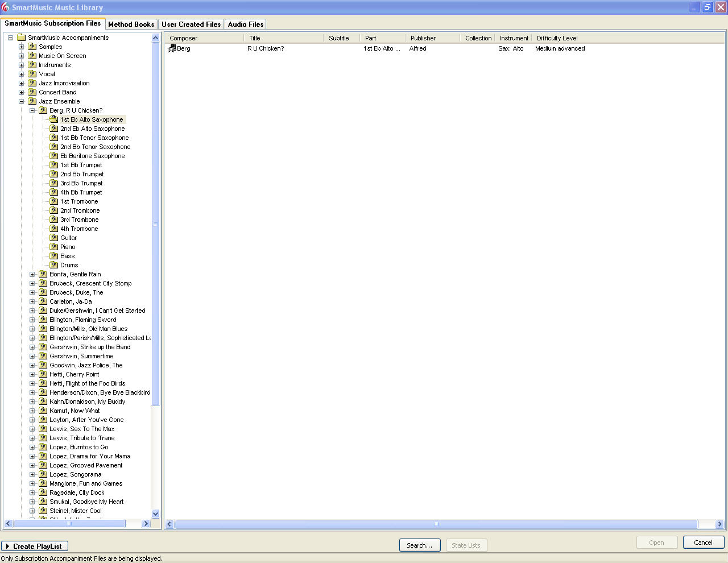This screenshot has height=563, width=728.
Task: Open the Audio Files tab
Action: click(x=246, y=24)
